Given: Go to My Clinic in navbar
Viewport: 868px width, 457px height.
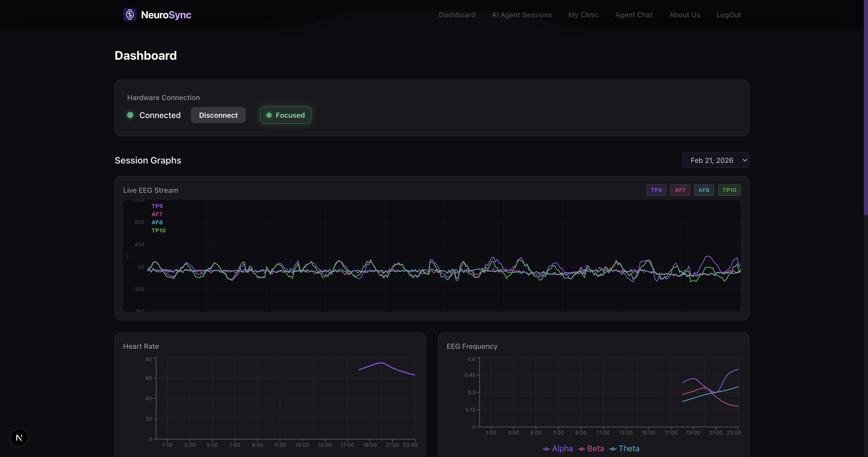Looking at the screenshot, I should pyautogui.click(x=583, y=15).
